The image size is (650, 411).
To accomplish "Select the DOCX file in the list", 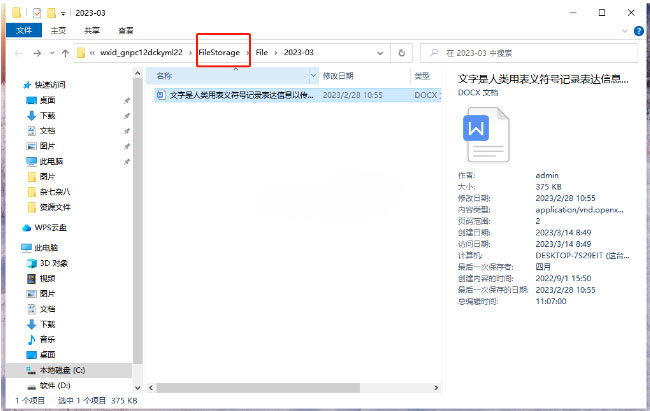I will [x=298, y=95].
